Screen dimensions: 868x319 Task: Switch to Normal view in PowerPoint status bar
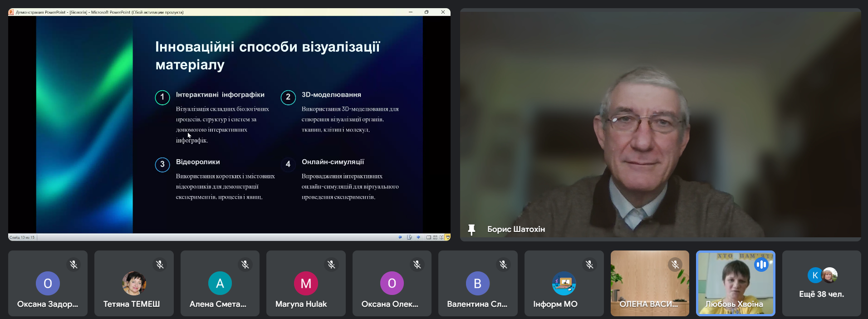429,237
